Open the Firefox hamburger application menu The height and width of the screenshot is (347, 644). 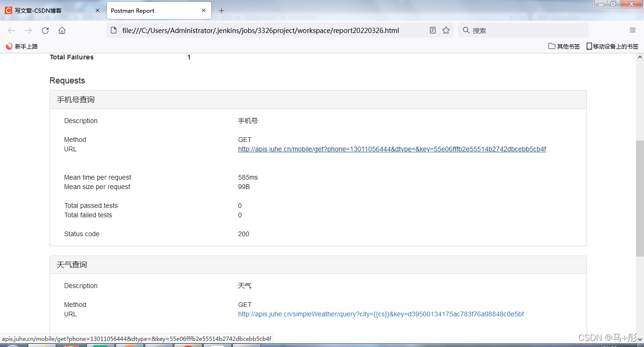[x=633, y=30]
